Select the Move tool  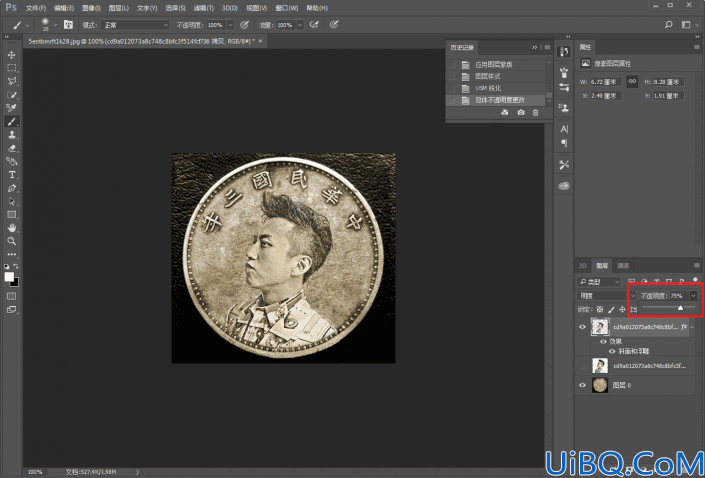[12, 55]
